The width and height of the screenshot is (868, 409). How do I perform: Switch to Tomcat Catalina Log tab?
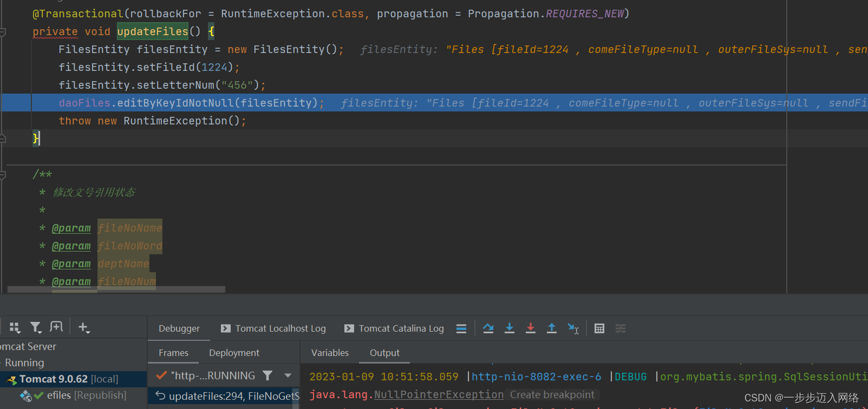pyautogui.click(x=394, y=328)
